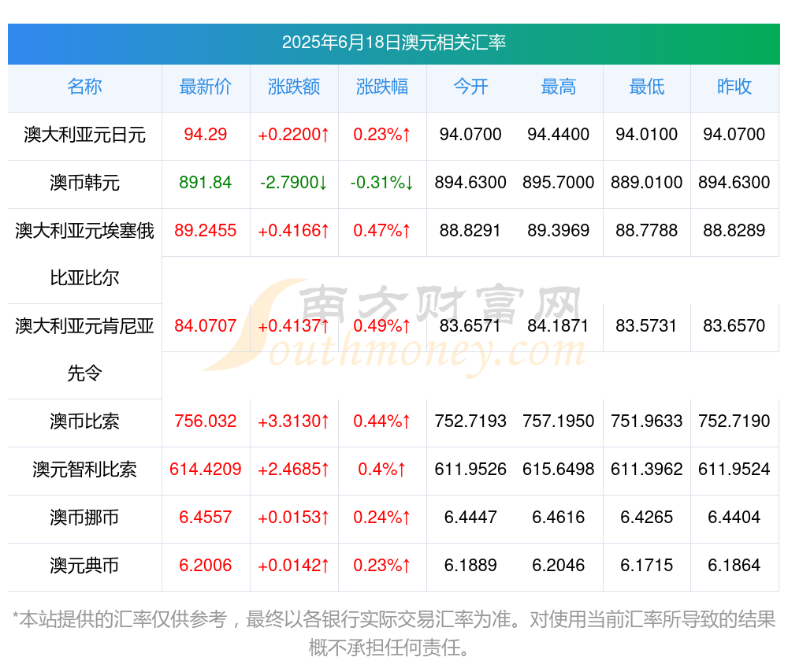Click 最高 value 89.3969

pyautogui.click(x=559, y=231)
